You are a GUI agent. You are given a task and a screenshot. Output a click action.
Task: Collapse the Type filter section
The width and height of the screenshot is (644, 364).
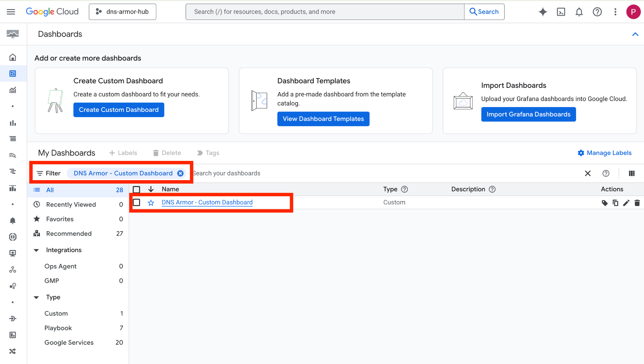coord(36,297)
